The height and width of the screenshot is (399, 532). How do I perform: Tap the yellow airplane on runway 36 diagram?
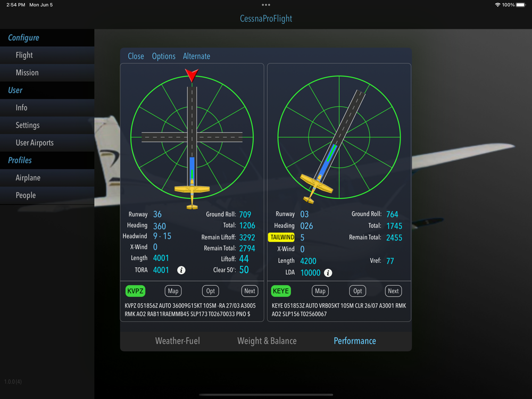(x=192, y=195)
